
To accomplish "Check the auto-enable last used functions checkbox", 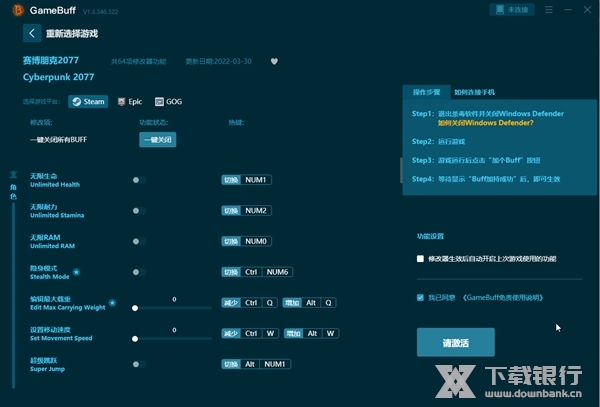I will click(420, 258).
